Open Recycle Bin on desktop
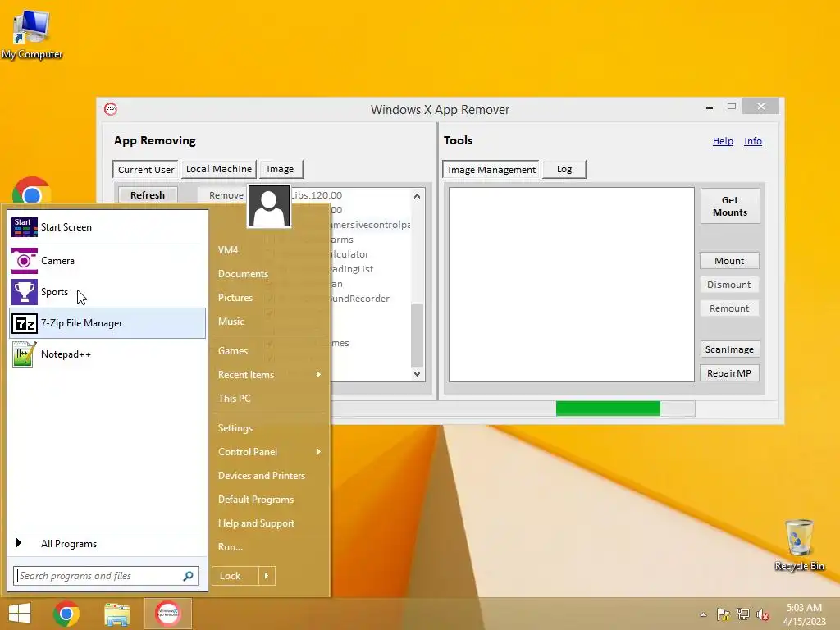The height and width of the screenshot is (630, 840). pyautogui.click(x=799, y=545)
